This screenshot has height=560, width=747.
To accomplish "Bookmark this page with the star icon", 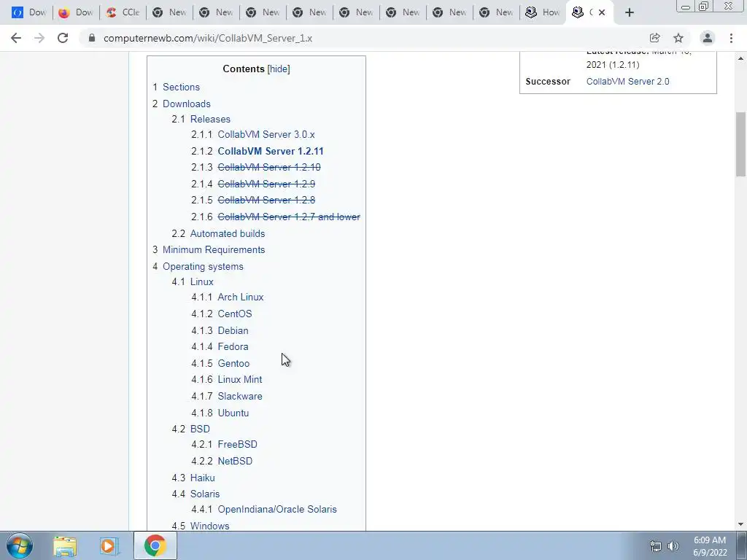I will point(678,38).
